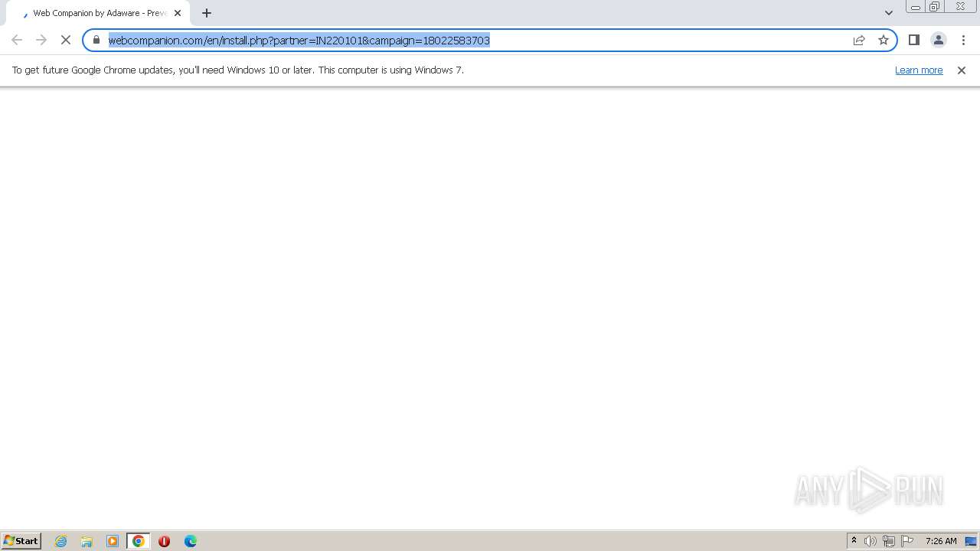Switch to Chrome taskbar button
The width and height of the screenshot is (980, 551).
click(139, 541)
